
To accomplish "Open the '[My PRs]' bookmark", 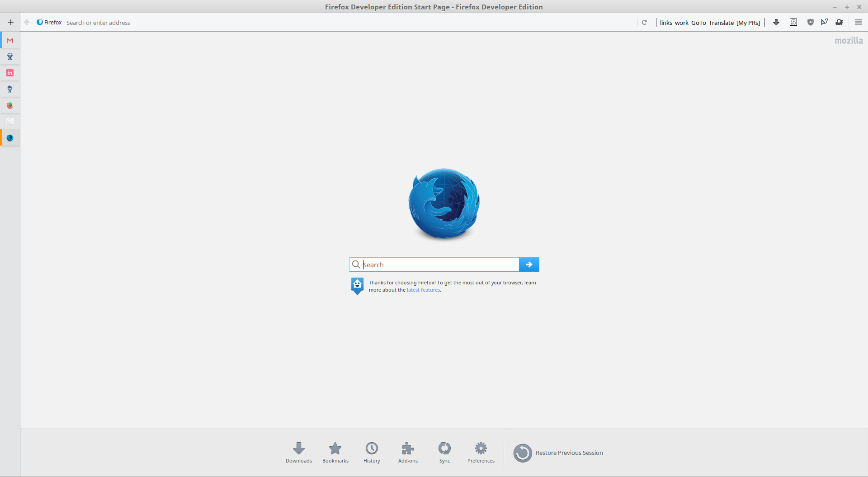I will pos(748,23).
